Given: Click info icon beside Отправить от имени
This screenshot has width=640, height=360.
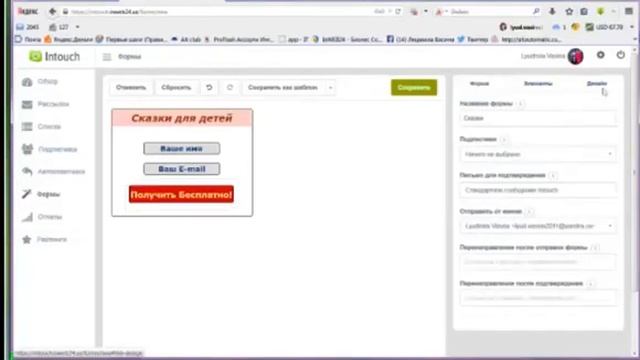Looking at the screenshot, I should 529,211.
